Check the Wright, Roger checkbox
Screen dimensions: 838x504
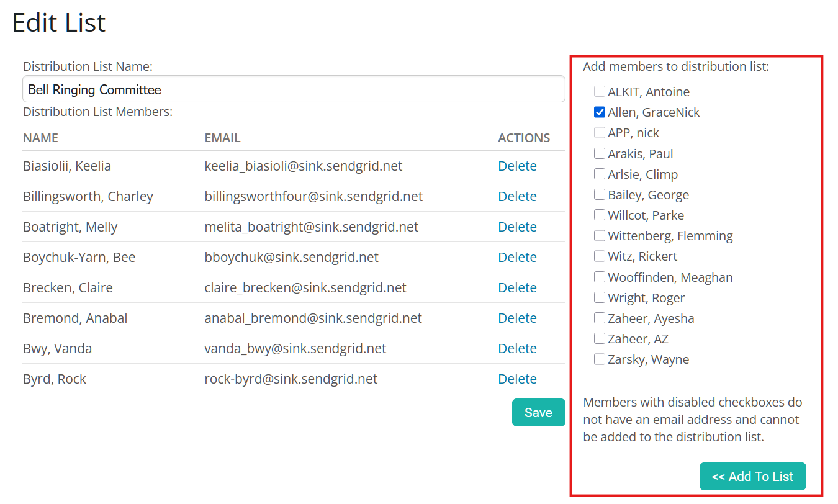600,297
